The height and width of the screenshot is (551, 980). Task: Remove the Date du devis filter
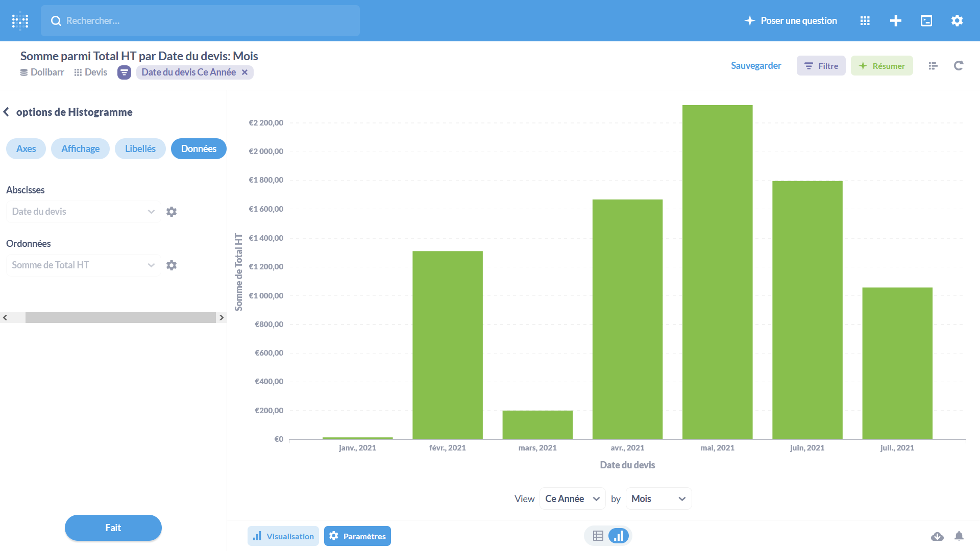(x=244, y=72)
